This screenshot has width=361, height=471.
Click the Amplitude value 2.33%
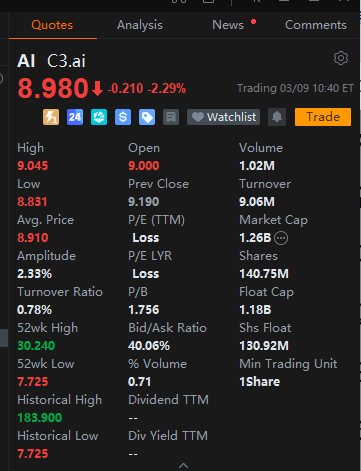tap(34, 274)
